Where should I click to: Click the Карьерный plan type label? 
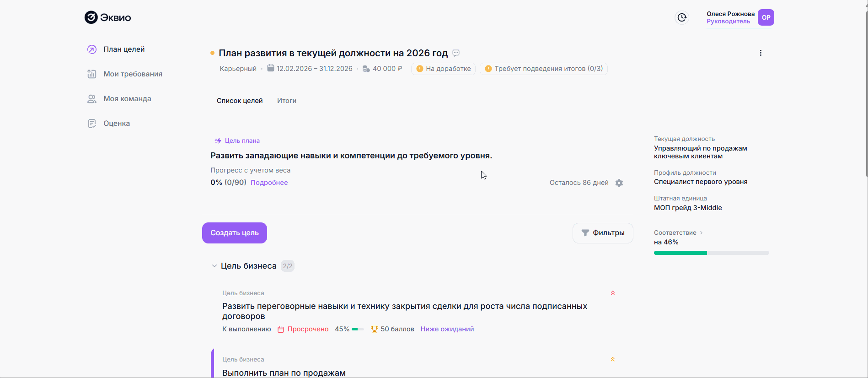click(238, 69)
